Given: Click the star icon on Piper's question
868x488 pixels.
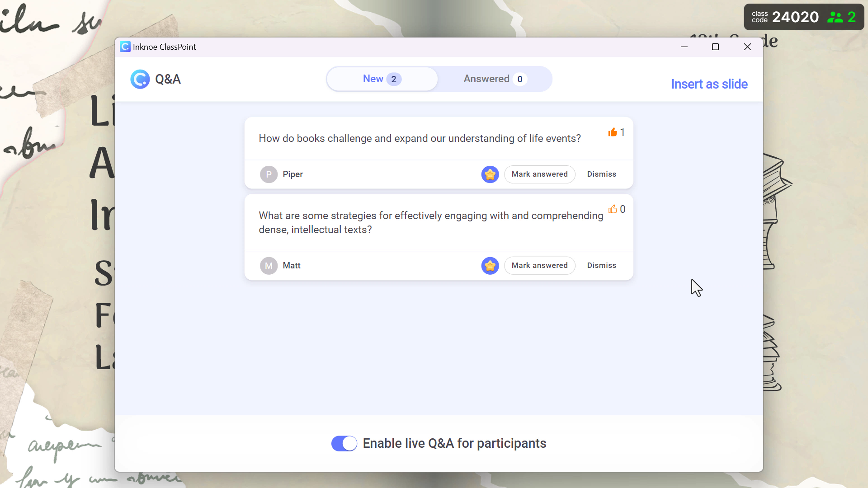Looking at the screenshot, I should click(x=490, y=174).
